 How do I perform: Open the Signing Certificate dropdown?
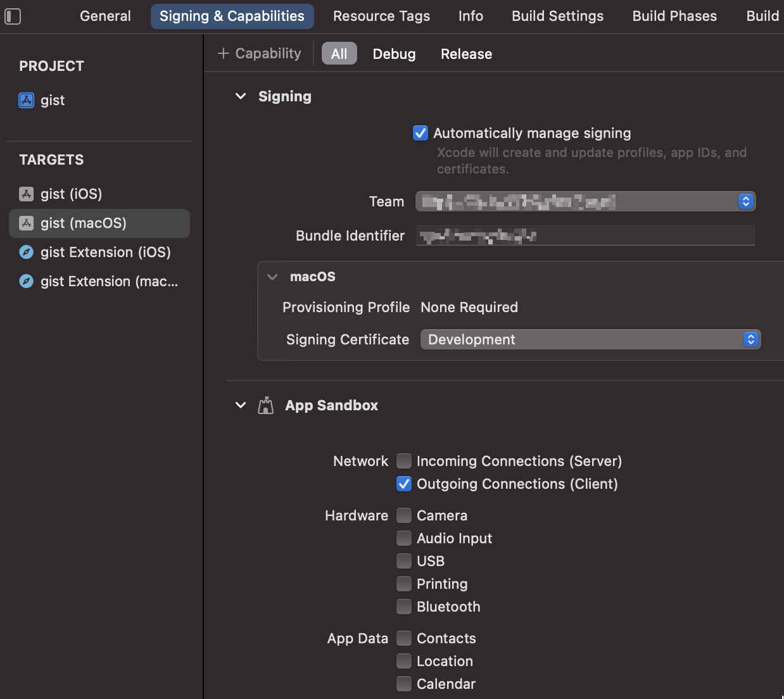point(590,339)
